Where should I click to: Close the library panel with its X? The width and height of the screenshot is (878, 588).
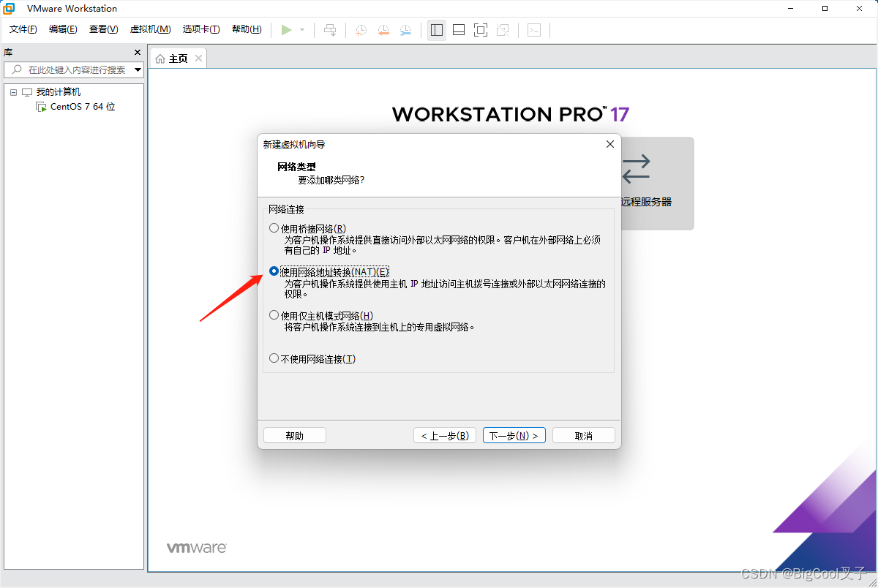(x=138, y=53)
